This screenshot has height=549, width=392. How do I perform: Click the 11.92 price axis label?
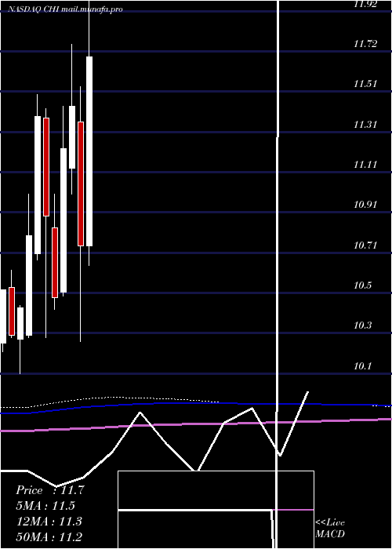[365, 4]
